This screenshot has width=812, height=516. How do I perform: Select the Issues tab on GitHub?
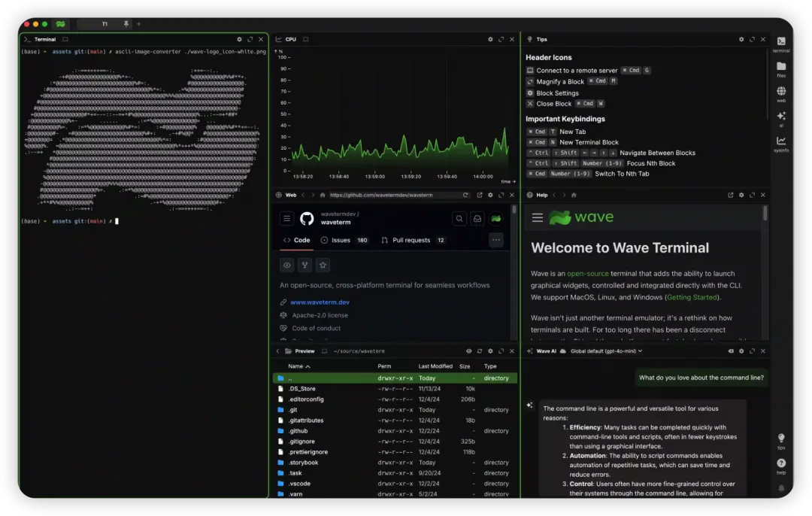tap(344, 241)
